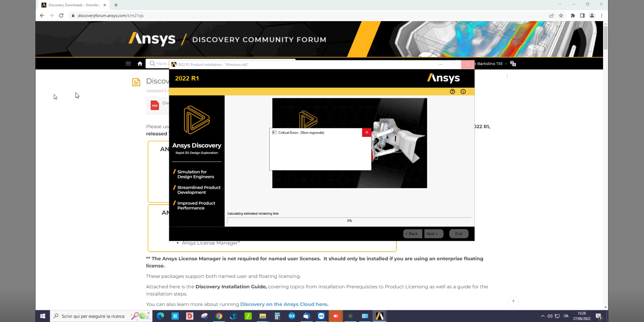Open the notification center icon
The height and width of the screenshot is (322, 644).
coord(599,316)
